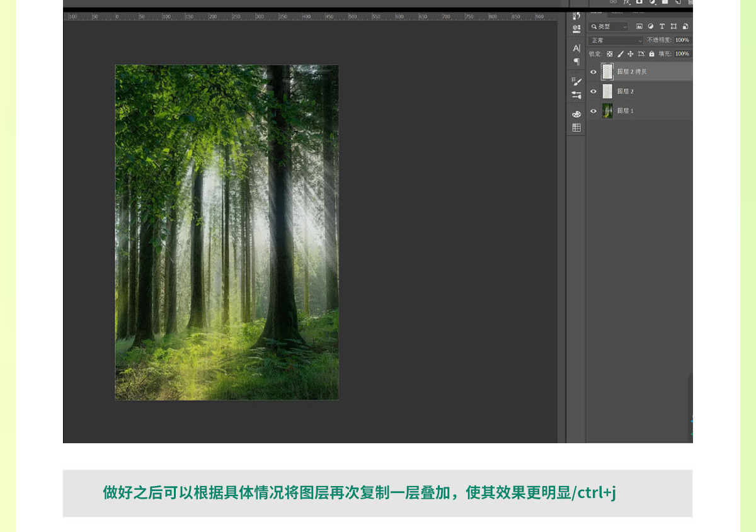Open the 类型 layer filter dropdown
Image resolution: width=756 pixels, height=532 pixels.
tap(609, 26)
